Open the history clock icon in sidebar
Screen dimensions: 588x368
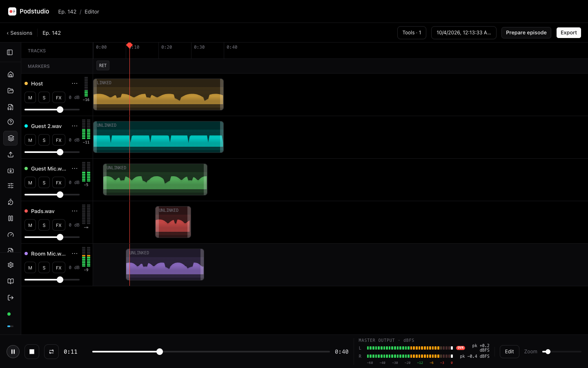coord(11,202)
